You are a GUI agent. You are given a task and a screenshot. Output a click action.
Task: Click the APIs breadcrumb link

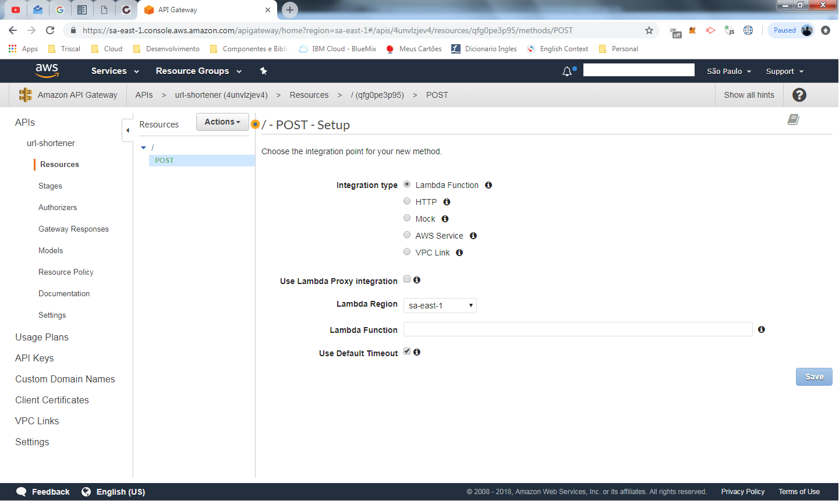click(144, 95)
